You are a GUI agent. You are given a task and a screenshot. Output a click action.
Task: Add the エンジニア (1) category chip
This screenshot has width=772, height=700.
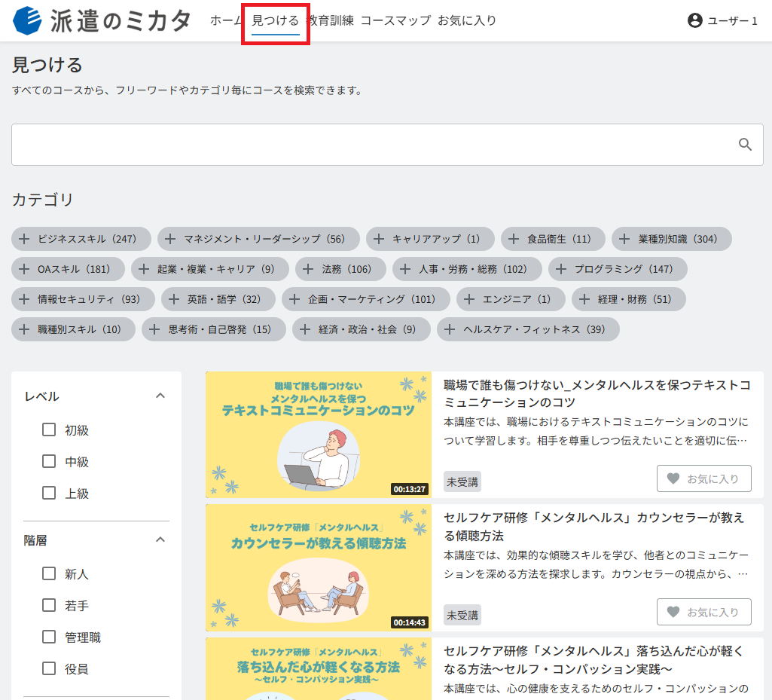pyautogui.click(x=511, y=299)
